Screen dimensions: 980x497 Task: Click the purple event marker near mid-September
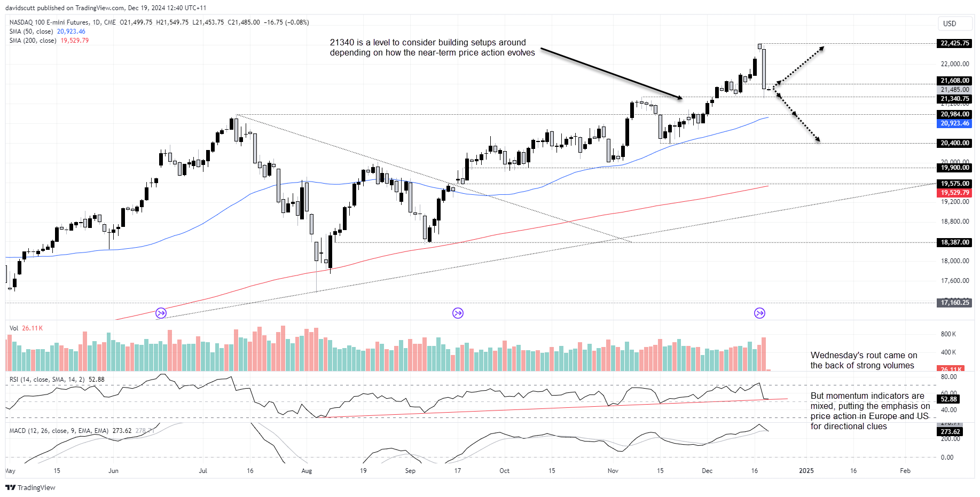click(458, 313)
